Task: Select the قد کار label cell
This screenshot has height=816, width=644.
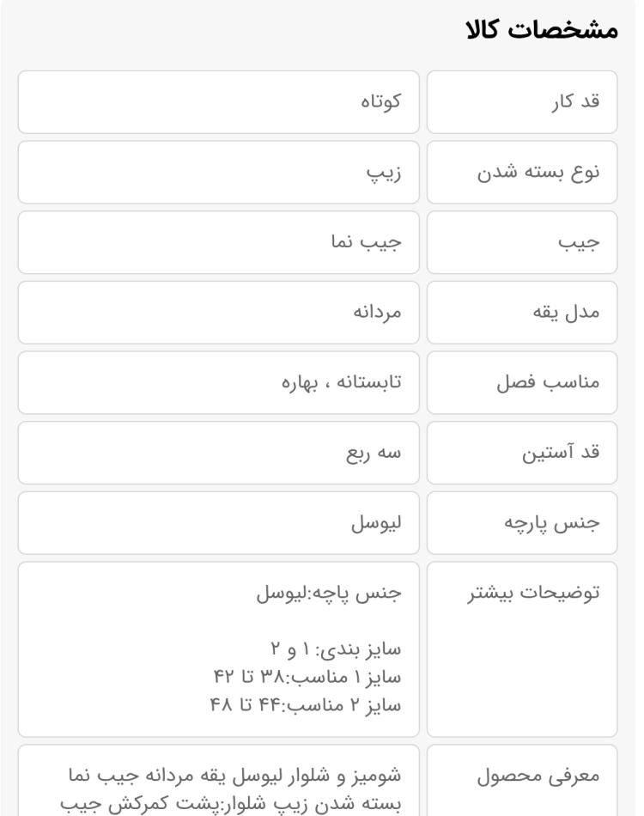Action: [522, 102]
